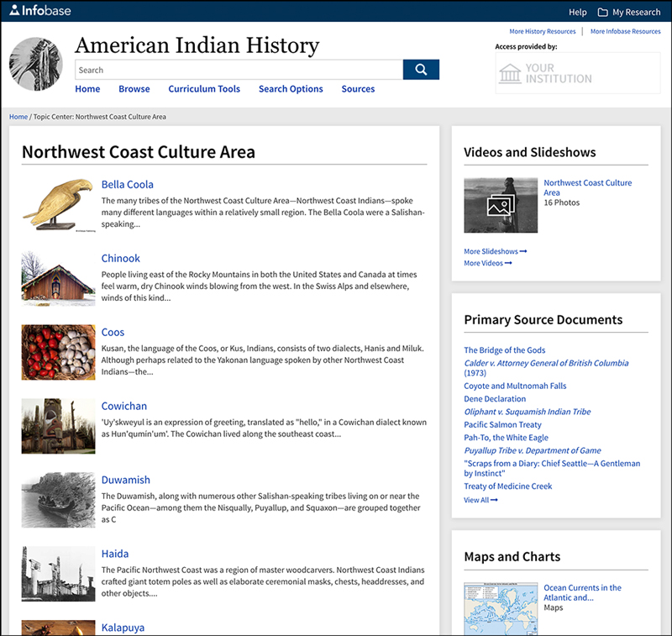Open Scraps from a Diary document
The width and height of the screenshot is (672, 636).
[x=552, y=468]
